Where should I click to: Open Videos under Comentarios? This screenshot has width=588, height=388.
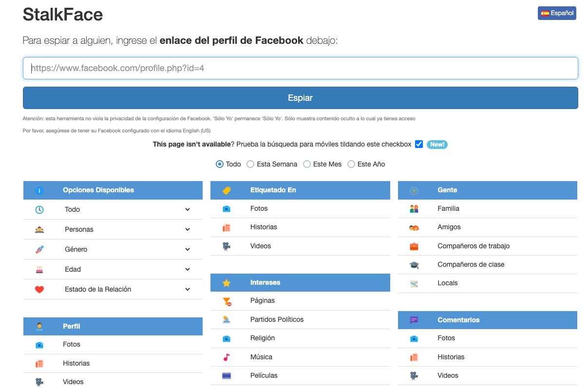pos(448,376)
